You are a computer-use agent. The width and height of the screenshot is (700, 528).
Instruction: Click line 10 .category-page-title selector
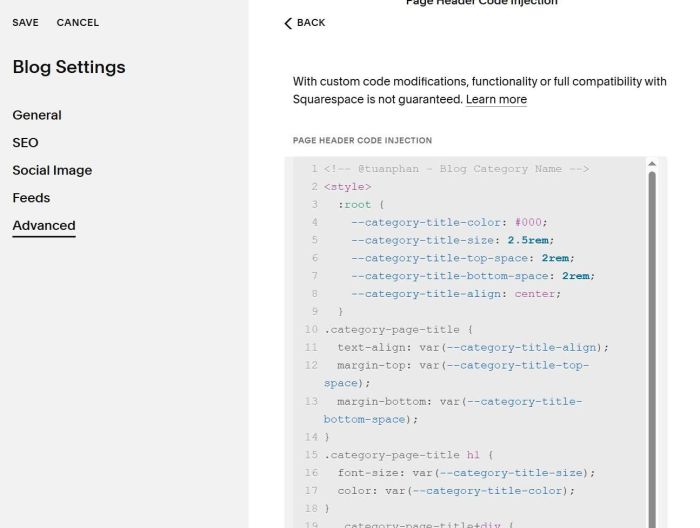392,329
